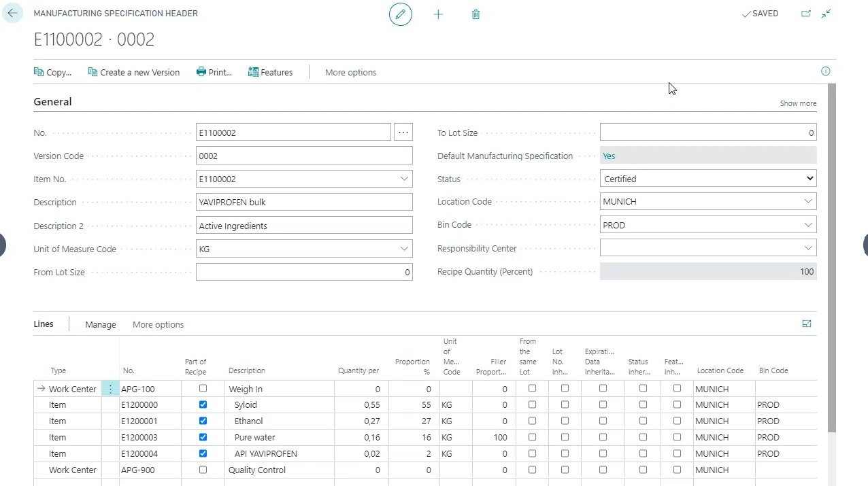
Task: Open the three-dot menu for APG-100 row
Action: 110,389
